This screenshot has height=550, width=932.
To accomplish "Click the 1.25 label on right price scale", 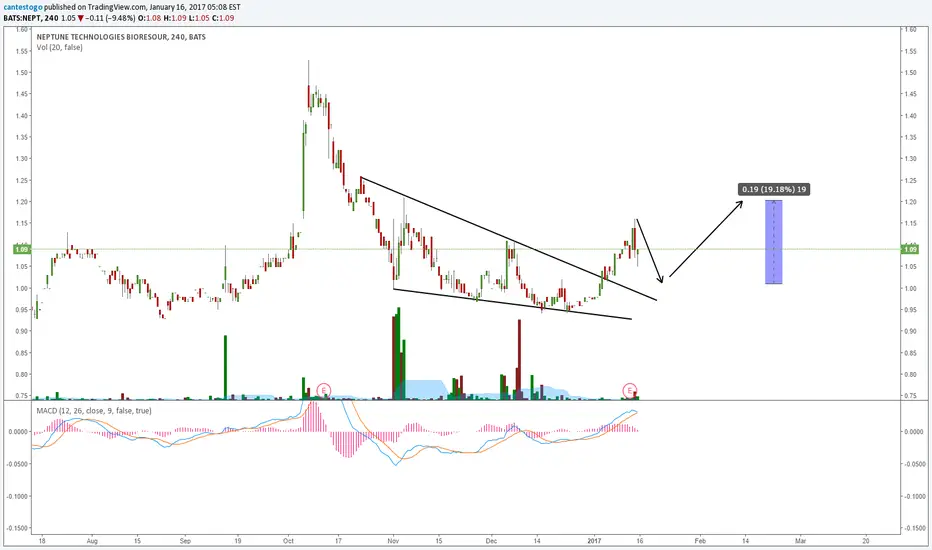I will (910, 180).
